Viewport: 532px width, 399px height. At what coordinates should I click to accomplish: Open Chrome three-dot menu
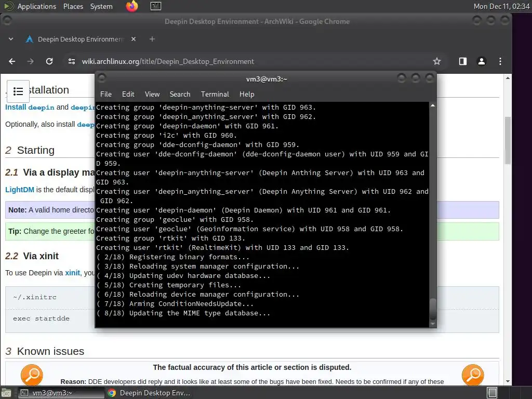coord(500,61)
